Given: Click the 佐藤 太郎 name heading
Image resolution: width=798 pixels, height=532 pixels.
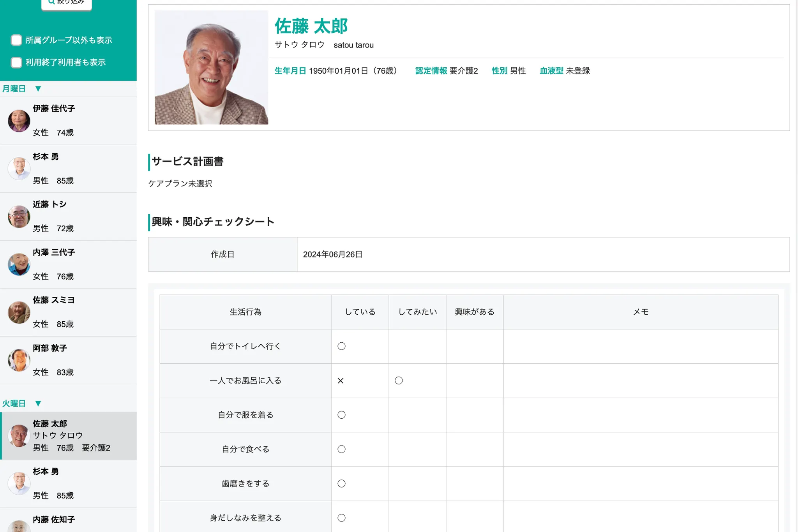Looking at the screenshot, I should click(x=311, y=26).
